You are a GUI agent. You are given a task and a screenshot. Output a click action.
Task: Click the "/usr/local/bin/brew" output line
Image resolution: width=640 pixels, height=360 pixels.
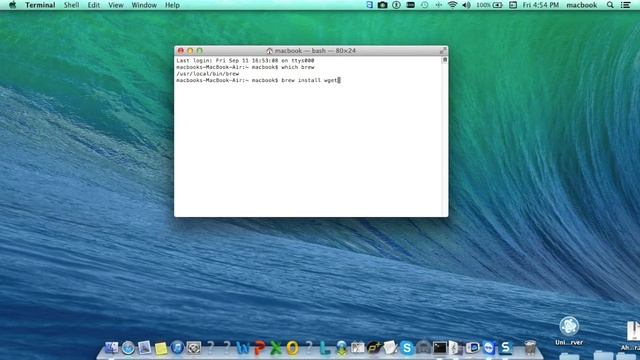[208, 74]
